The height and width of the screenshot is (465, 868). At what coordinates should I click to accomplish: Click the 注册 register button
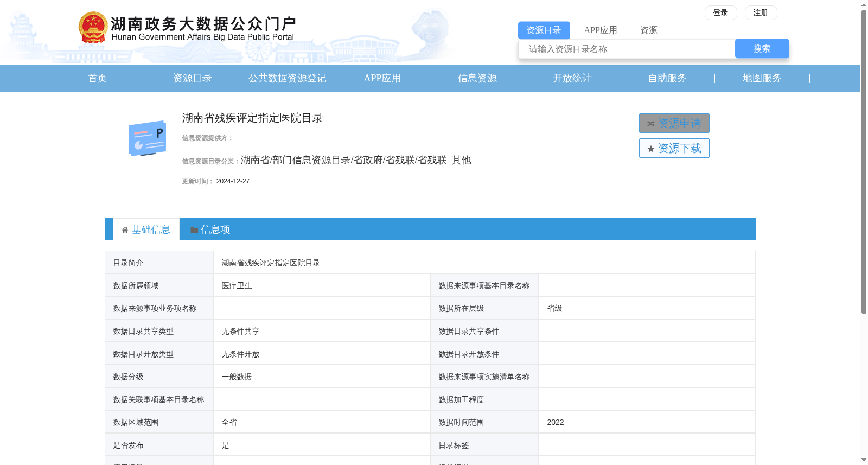coord(761,13)
